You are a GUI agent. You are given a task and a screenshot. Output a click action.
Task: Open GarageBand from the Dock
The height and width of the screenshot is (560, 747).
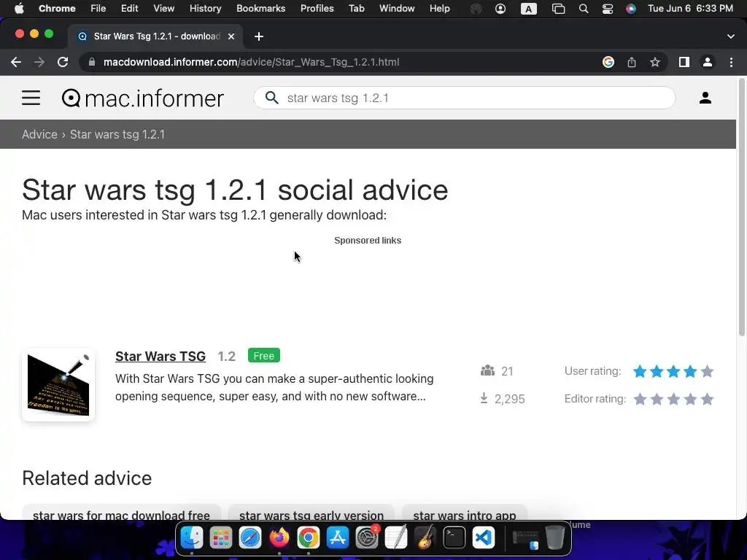point(425,537)
